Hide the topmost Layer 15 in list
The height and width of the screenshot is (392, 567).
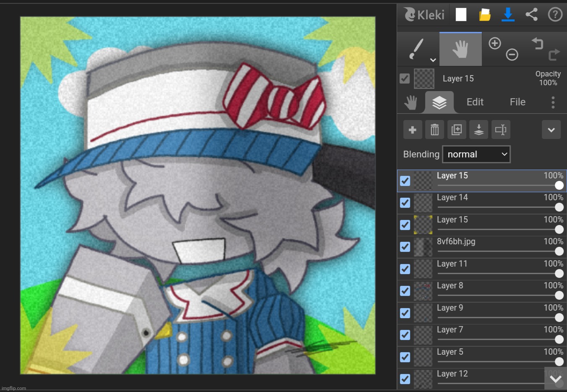coord(405,181)
